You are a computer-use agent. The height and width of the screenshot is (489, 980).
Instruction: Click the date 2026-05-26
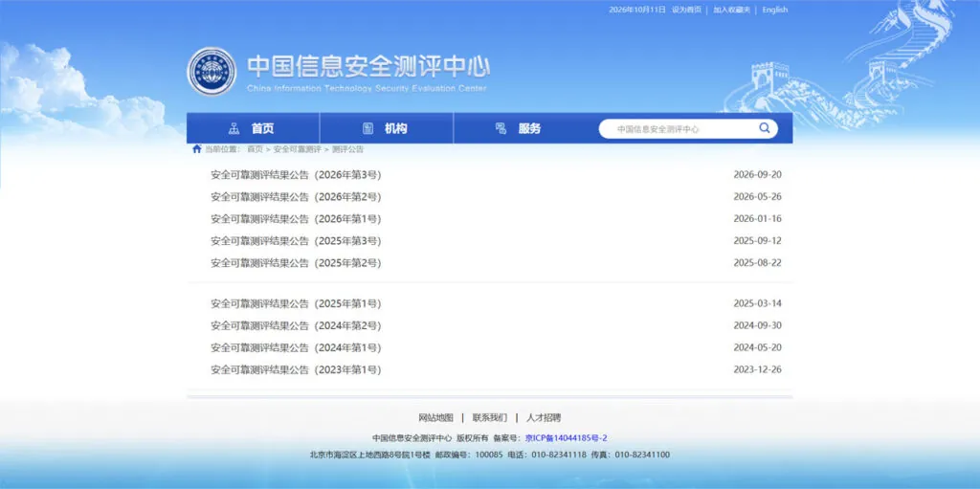coord(758,197)
